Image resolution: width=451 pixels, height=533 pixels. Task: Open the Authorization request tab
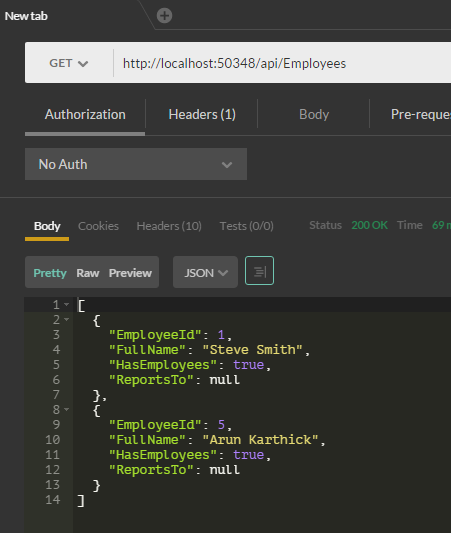(x=85, y=115)
